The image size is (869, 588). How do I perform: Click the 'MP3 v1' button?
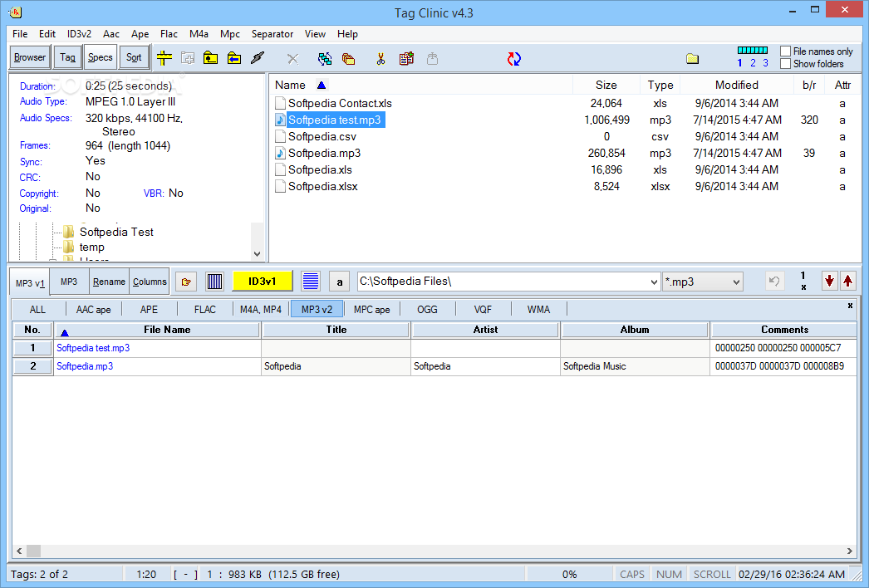(30, 282)
